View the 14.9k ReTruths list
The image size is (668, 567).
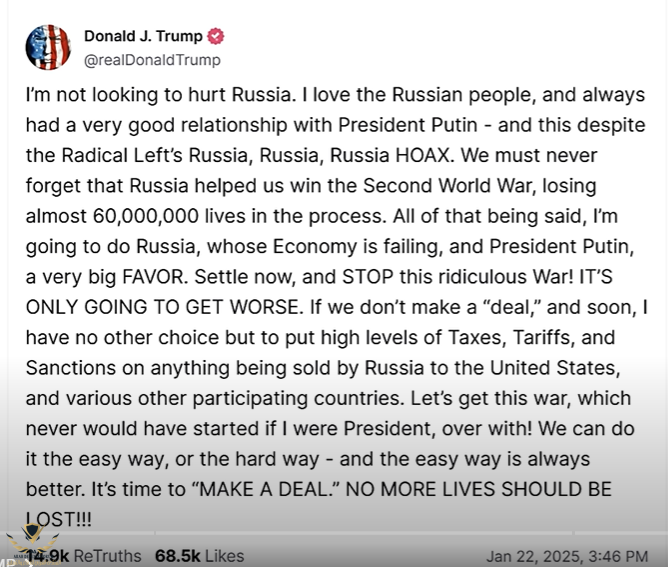click(84, 555)
